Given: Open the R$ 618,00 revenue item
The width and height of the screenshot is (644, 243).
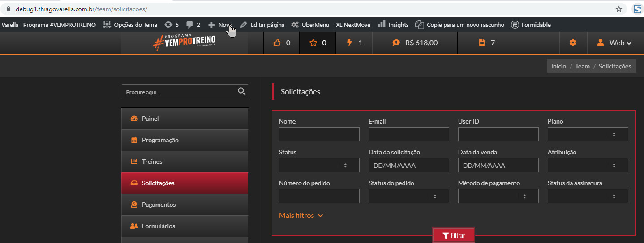Looking at the screenshot, I should point(415,43).
